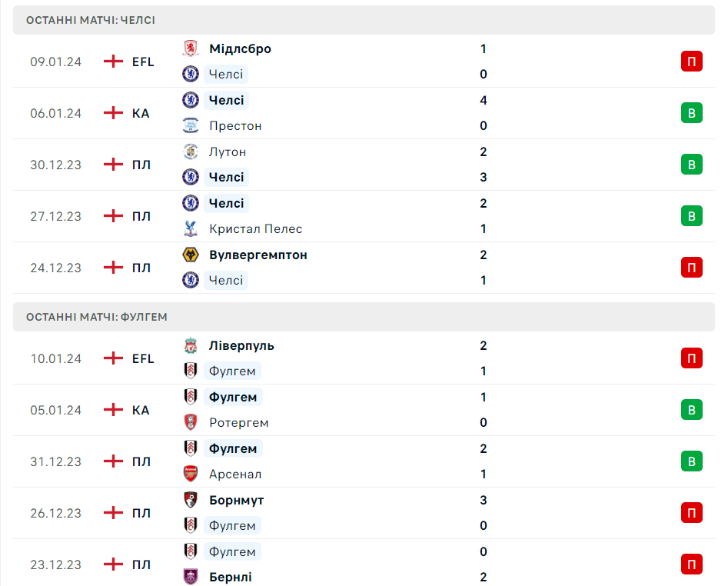728x586 pixels.
Task: Open the Кристал Пелес team link
Action: 255,228
